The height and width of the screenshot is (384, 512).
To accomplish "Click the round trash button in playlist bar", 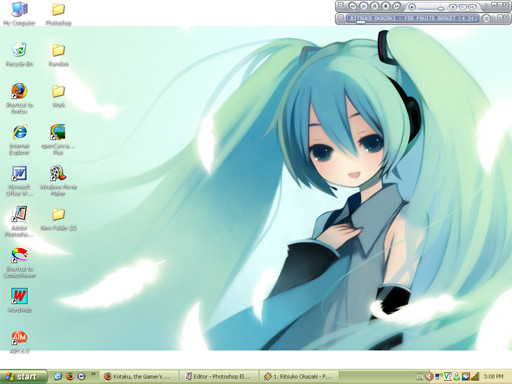I will click(x=486, y=18).
